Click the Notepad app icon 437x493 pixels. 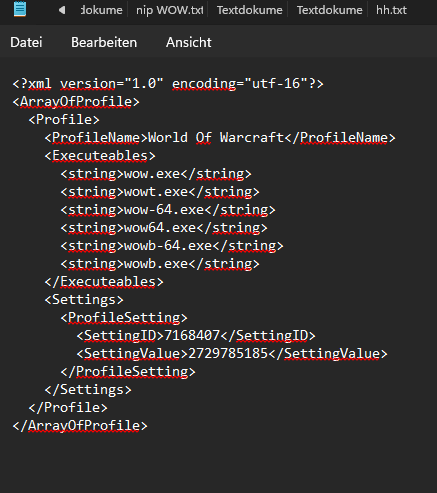click(20, 9)
